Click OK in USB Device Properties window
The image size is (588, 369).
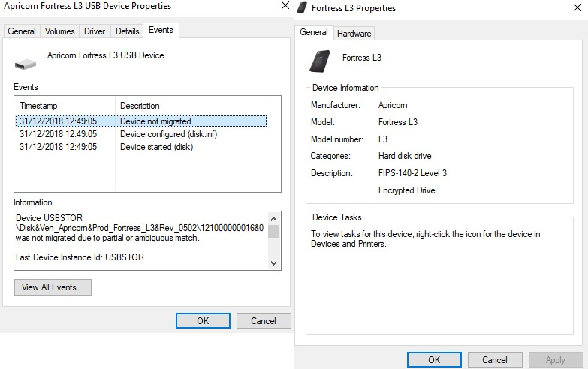[203, 321]
